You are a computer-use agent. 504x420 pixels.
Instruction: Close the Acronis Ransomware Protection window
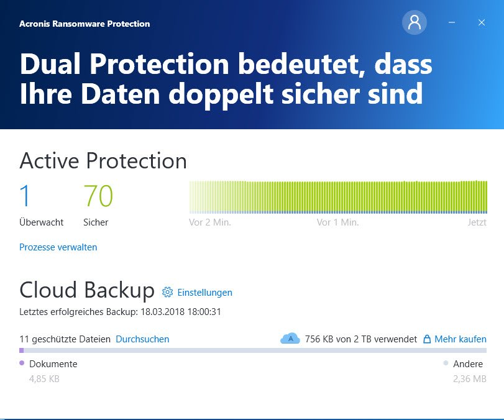(x=482, y=23)
